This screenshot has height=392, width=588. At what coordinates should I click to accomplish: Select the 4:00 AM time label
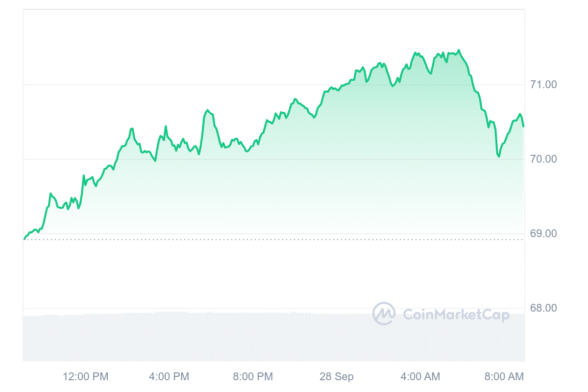click(420, 376)
